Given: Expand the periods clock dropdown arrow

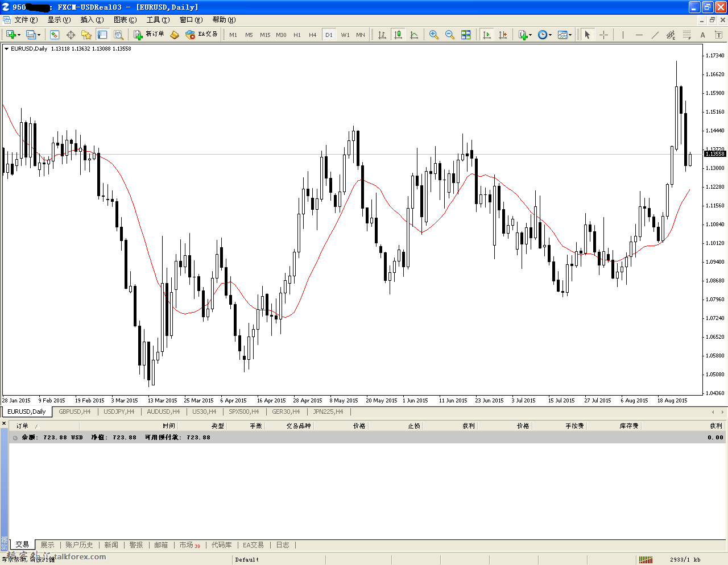Looking at the screenshot, I should coord(551,35).
